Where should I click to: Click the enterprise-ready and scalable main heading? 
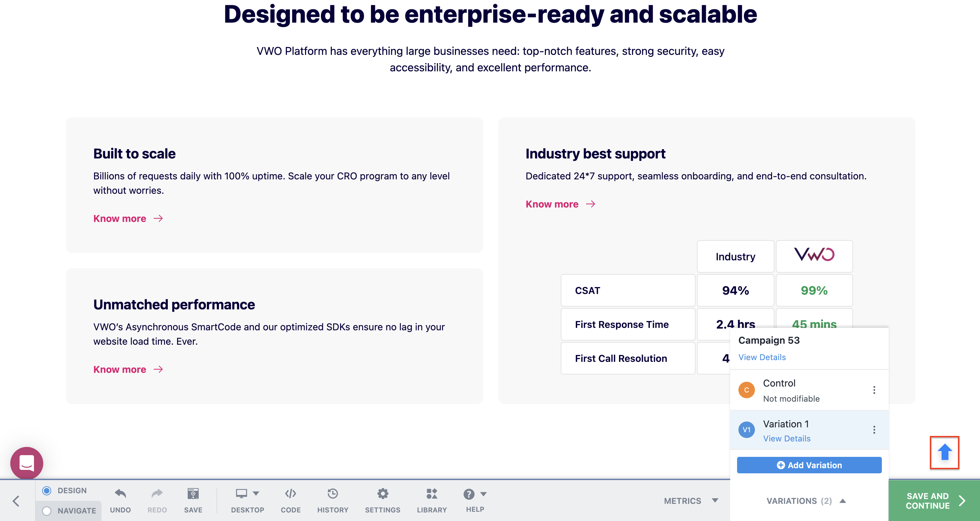click(490, 14)
